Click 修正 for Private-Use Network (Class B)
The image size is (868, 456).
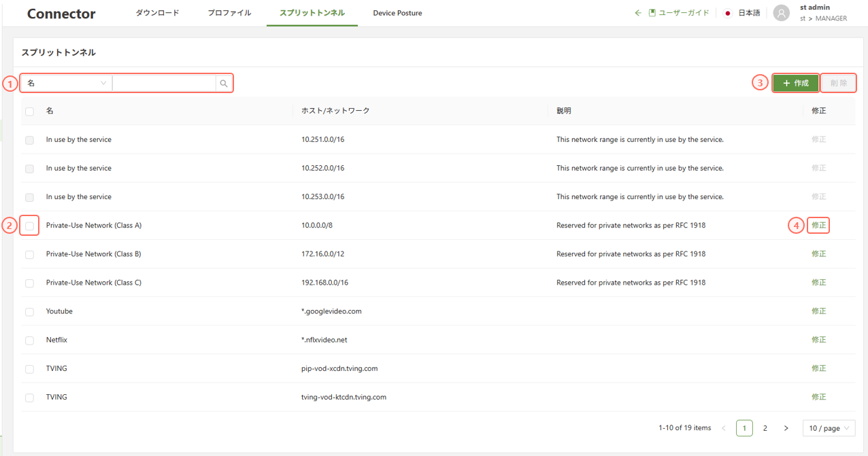[x=818, y=254]
